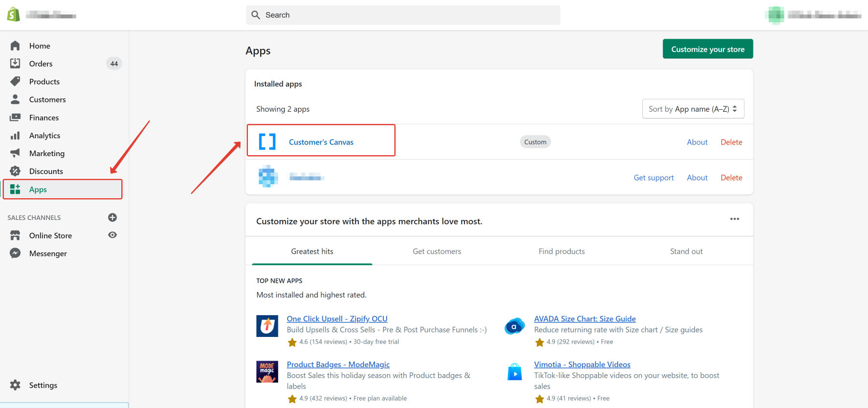Click Customize your store button
The height and width of the screenshot is (408, 868).
tap(708, 49)
